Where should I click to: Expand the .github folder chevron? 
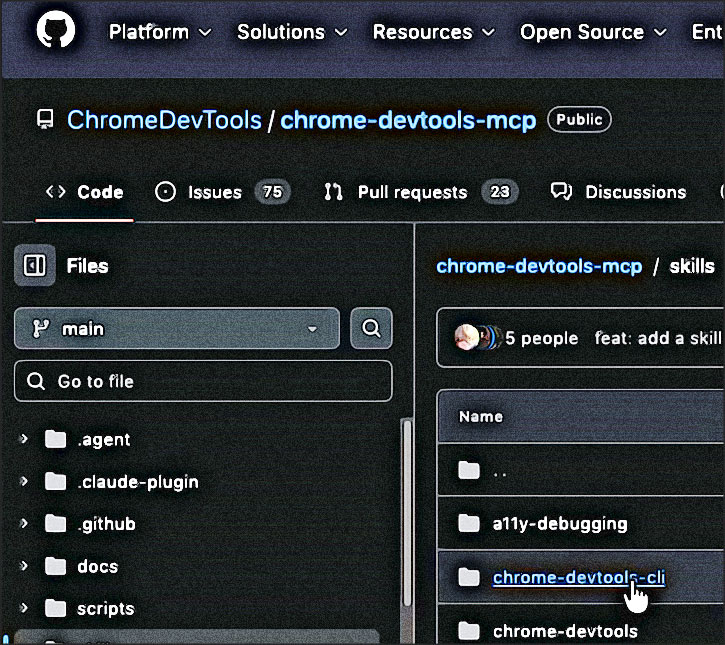coord(23,523)
